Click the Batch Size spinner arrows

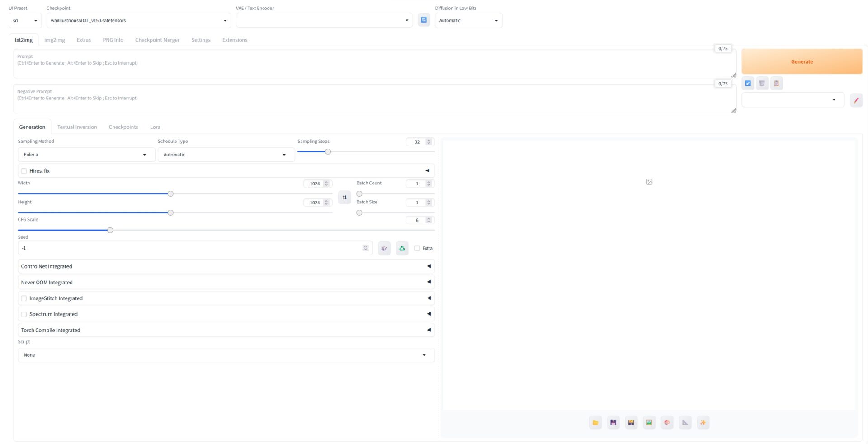click(429, 203)
